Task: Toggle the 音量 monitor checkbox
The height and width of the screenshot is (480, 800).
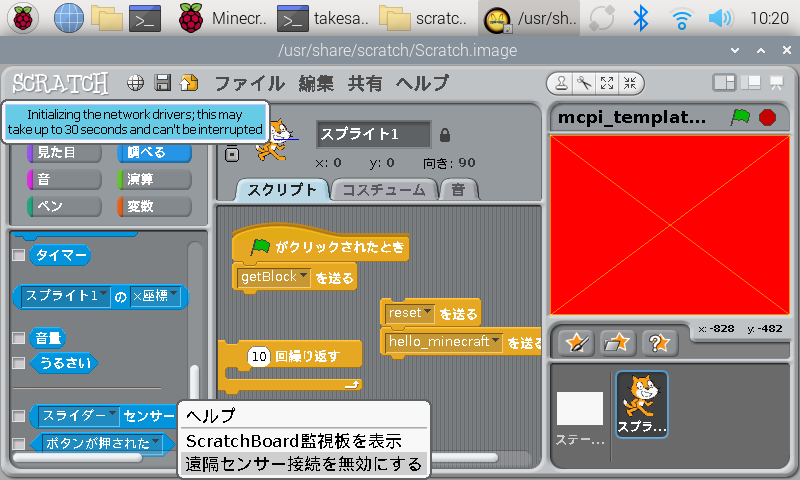Action: pos(18,338)
